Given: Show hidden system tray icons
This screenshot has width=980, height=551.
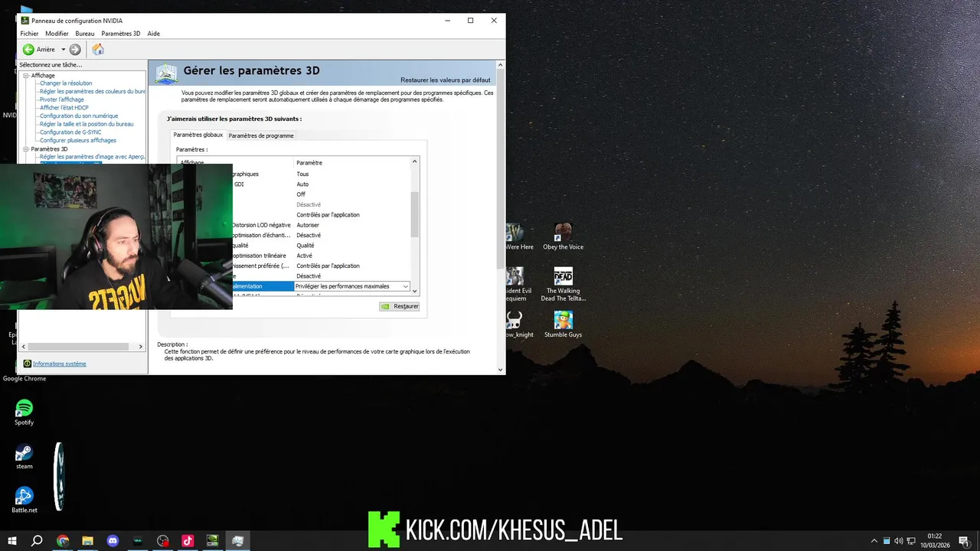Looking at the screenshot, I should coord(874,541).
